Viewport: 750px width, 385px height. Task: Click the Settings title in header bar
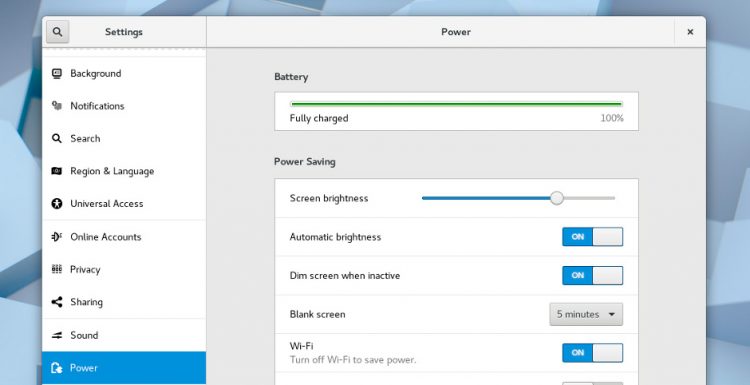point(124,32)
